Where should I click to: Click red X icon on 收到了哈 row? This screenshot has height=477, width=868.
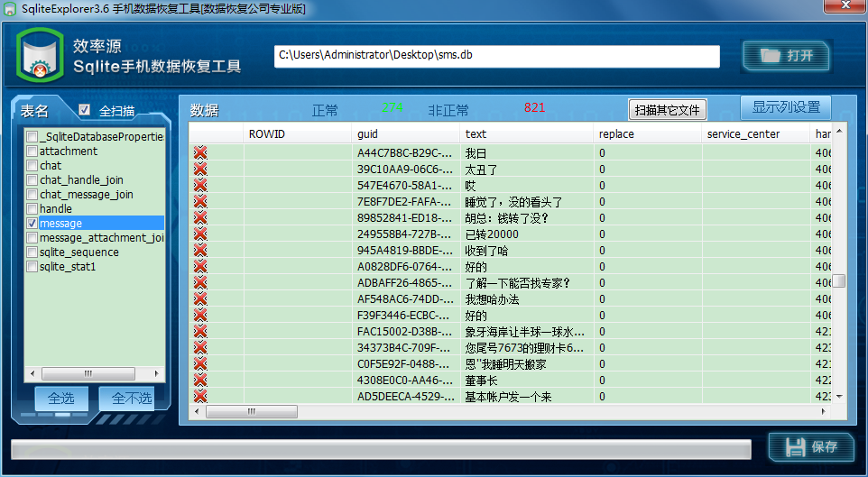199,251
